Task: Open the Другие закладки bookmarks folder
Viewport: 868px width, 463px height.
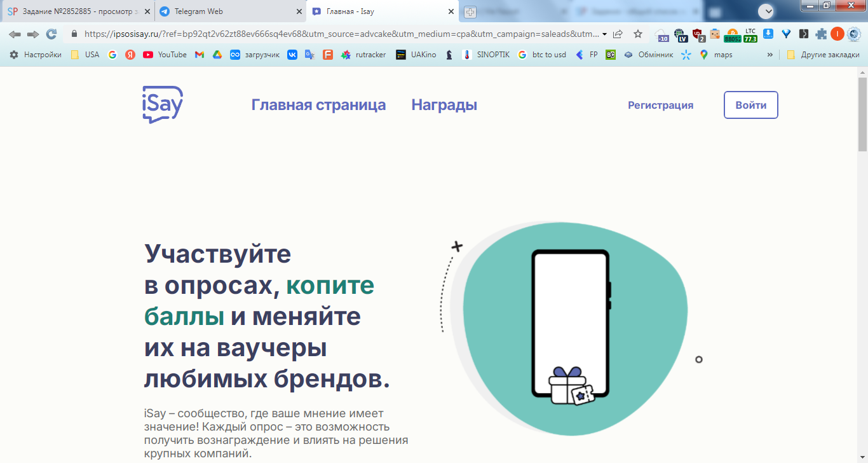Action: (x=823, y=55)
